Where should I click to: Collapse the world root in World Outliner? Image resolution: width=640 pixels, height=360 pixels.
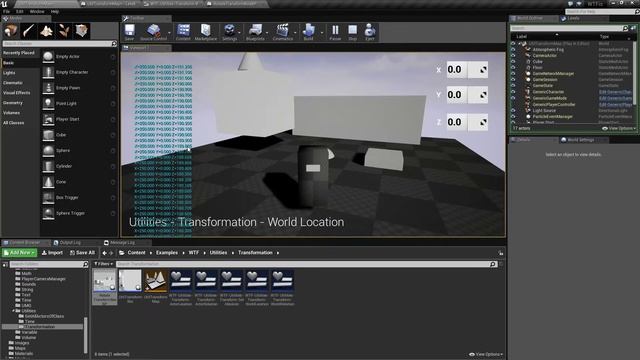[519, 43]
